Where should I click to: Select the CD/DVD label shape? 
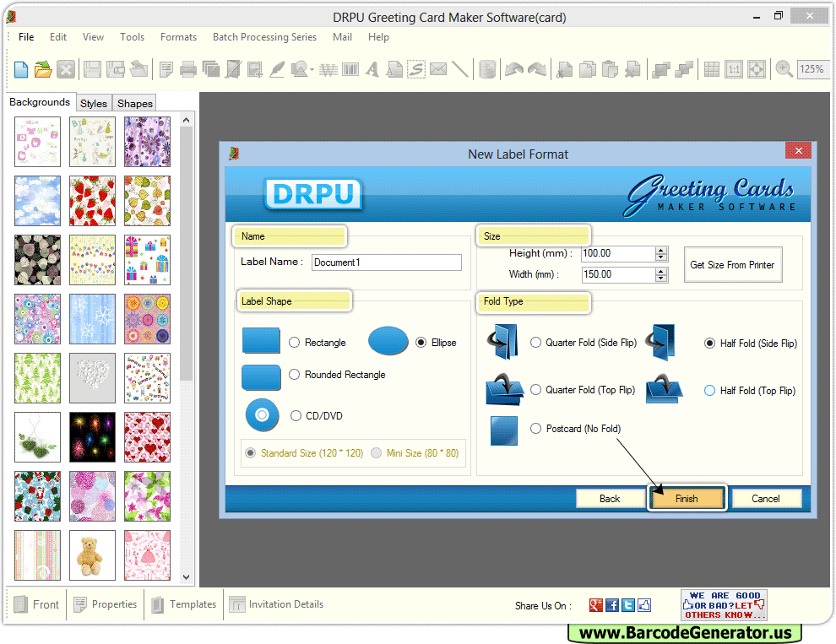point(296,416)
